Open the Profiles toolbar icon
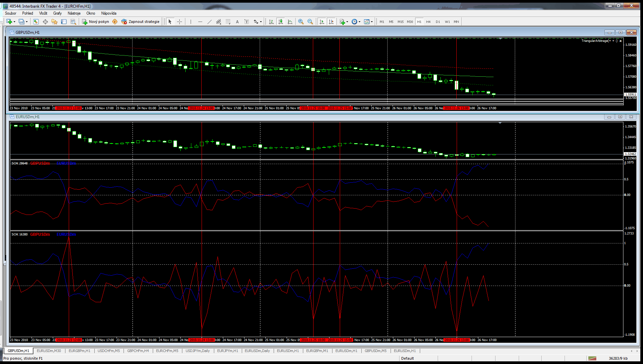The width and height of the screenshot is (643, 364). pyautogui.click(x=21, y=22)
